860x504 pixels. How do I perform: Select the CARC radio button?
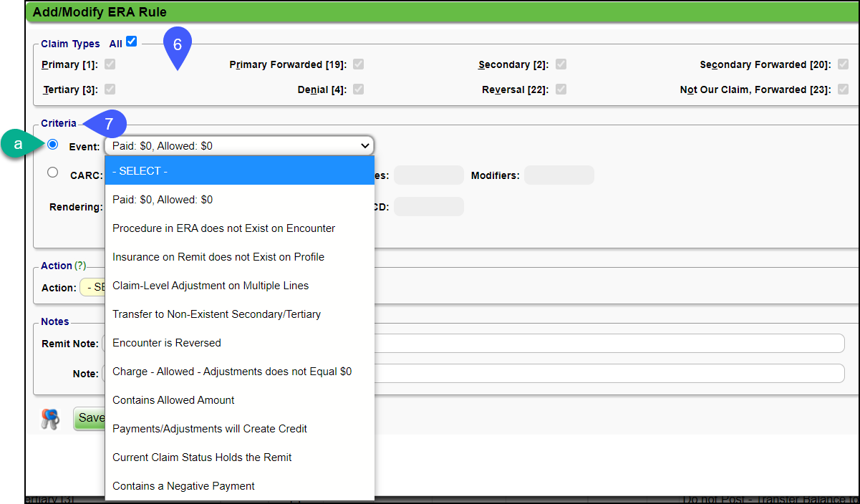coord(52,172)
